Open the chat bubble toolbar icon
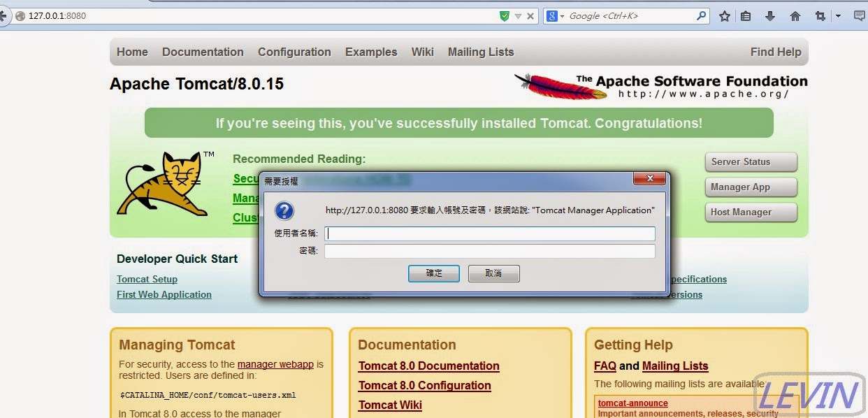Screen dimensions: 868x418 point(860,15)
